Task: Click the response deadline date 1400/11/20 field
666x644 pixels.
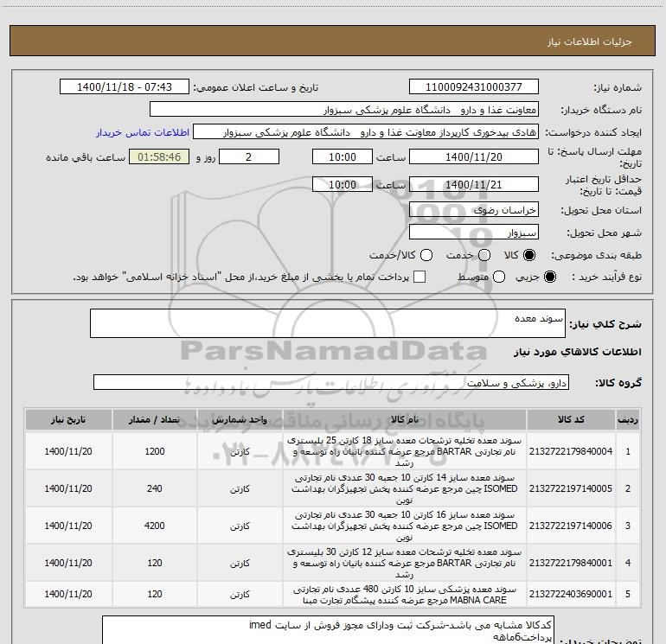Action: point(474,156)
